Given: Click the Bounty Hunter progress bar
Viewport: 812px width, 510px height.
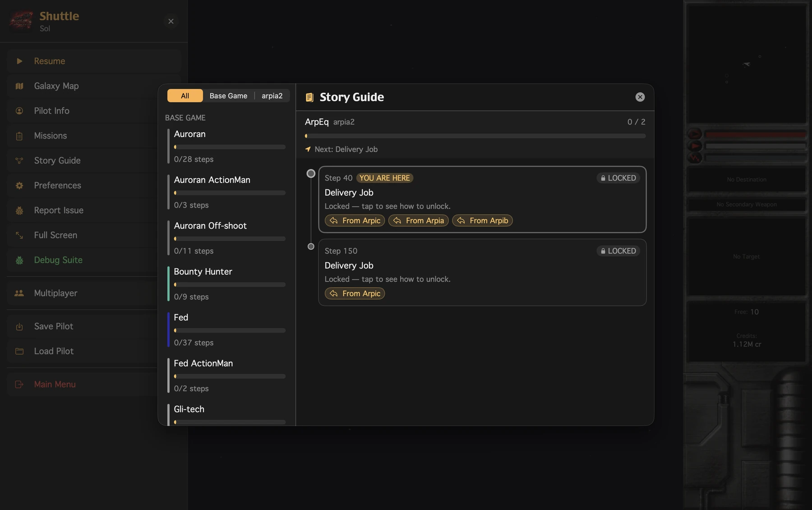Looking at the screenshot, I should tap(230, 285).
